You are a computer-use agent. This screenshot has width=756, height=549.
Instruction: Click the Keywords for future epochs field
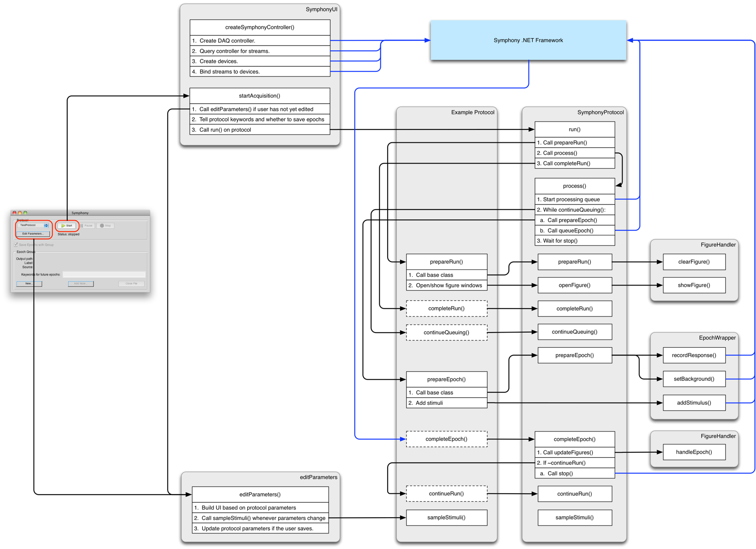click(x=104, y=274)
